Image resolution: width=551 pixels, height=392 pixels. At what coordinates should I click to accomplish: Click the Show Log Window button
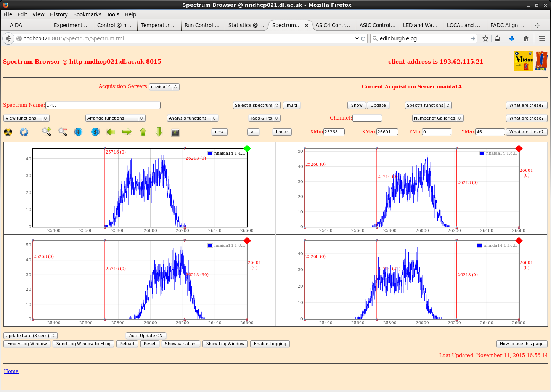[x=225, y=344]
